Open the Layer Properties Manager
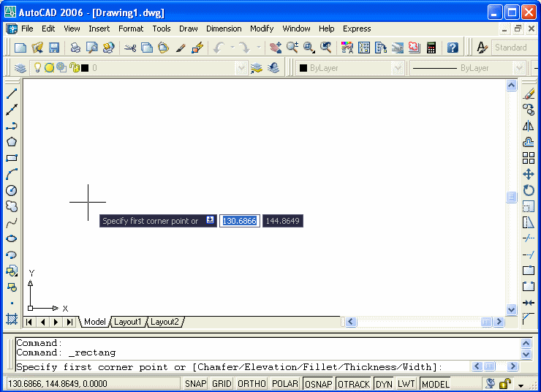Screen dimensions: 541x392 point(20,68)
